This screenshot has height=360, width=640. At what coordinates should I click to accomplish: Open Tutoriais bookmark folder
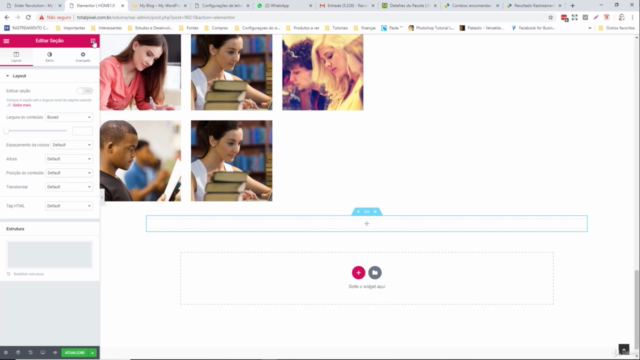(337, 28)
